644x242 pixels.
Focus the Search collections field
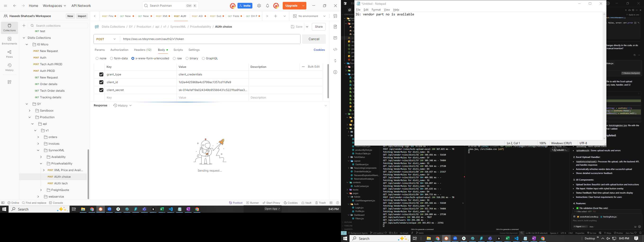58,26
